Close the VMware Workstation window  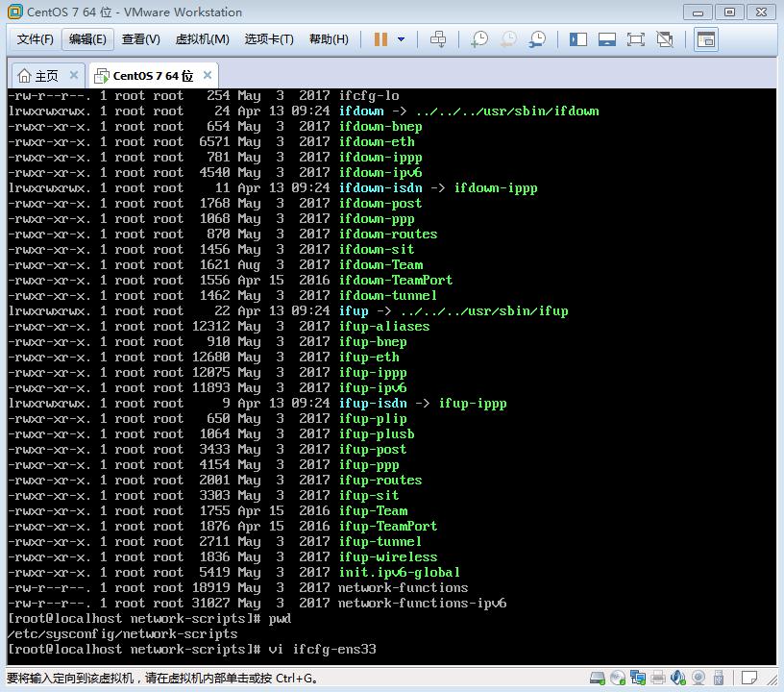(x=762, y=12)
